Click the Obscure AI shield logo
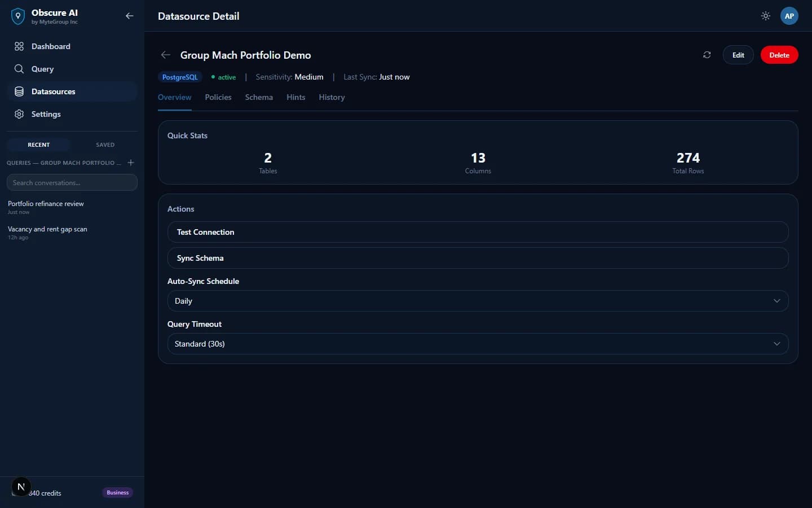This screenshot has height=508, width=812. (x=18, y=16)
